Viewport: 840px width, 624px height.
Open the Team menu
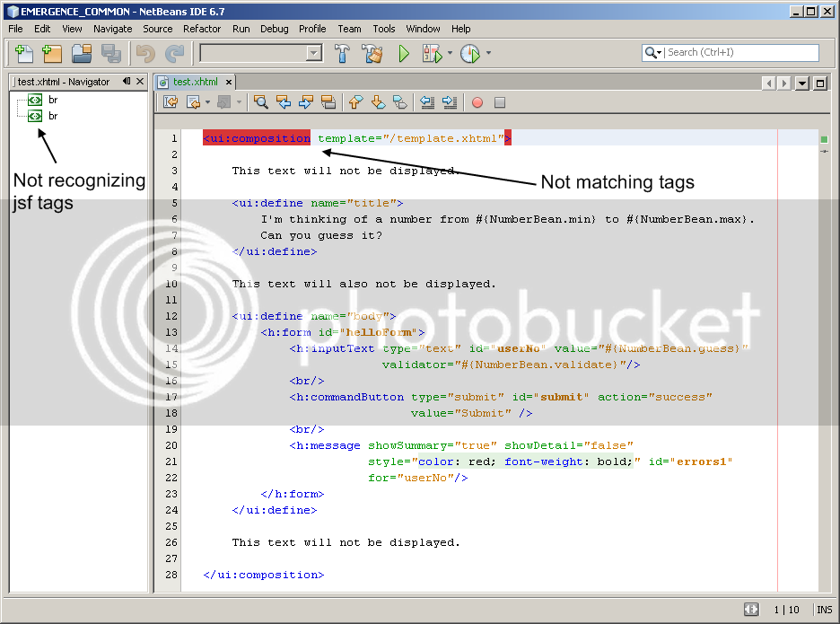(x=349, y=29)
